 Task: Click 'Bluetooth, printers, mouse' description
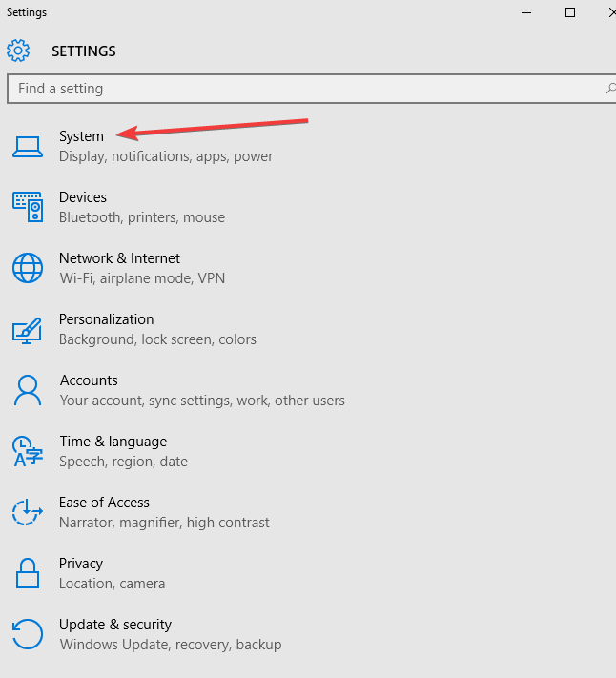coord(142,217)
